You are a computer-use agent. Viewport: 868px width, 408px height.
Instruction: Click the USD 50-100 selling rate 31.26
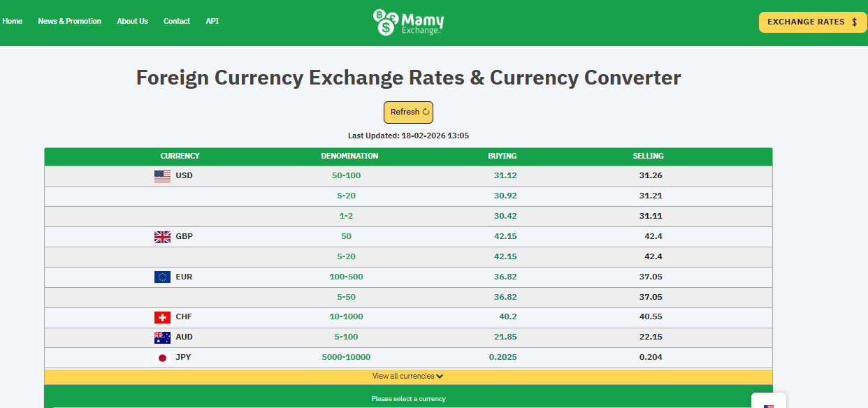[x=650, y=176]
